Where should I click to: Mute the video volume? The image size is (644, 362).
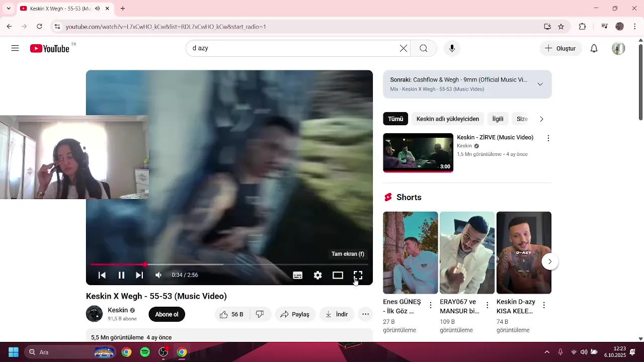(x=158, y=275)
